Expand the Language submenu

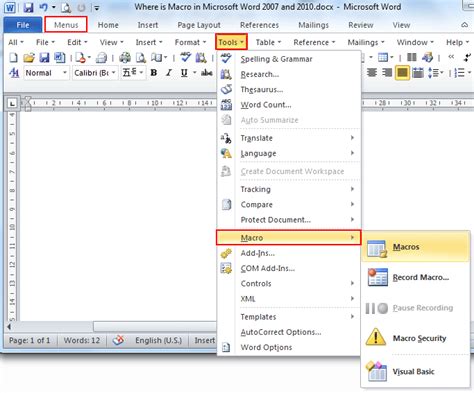tap(289, 153)
